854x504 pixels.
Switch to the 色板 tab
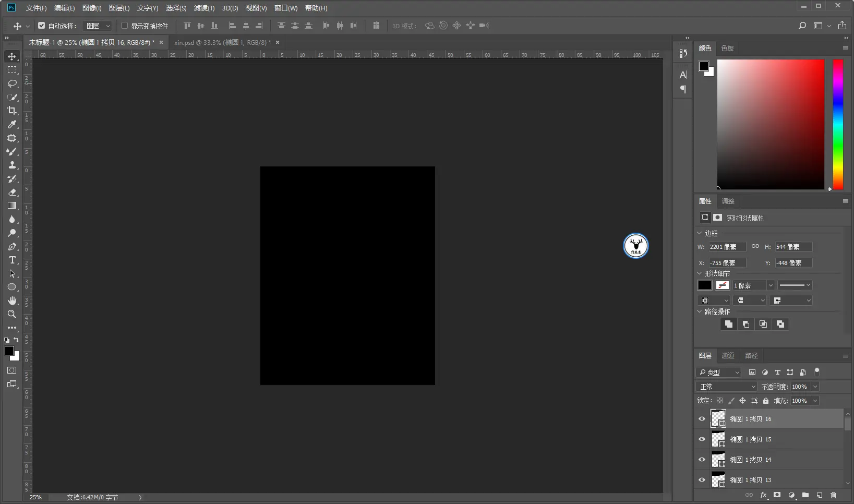coord(727,48)
